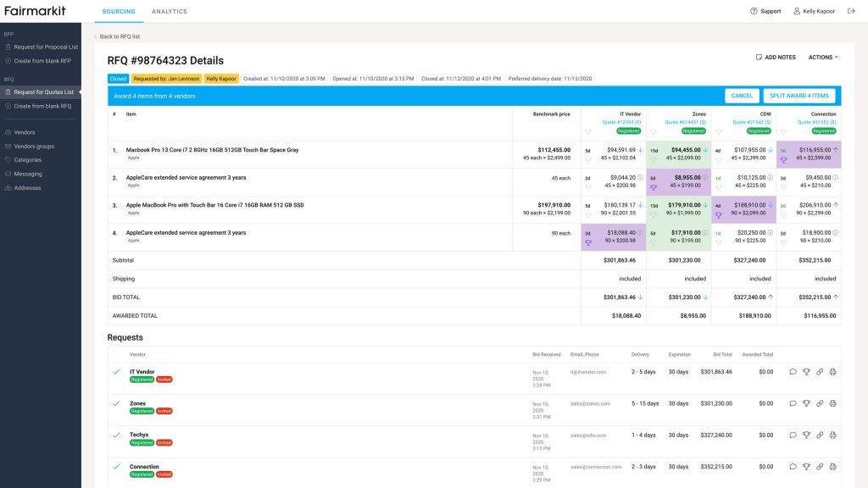Image resolution: width=868 pixels, height=488 pixels.
Task: Open Zones quote #614451 link
Action: 685,122
